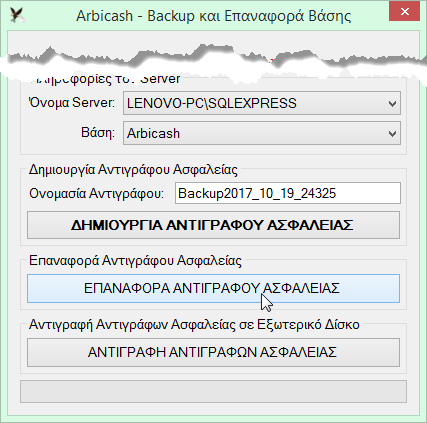The width and height of the screenshot is (427, 423).
Task: Click the Αντιγραφή Αντιγράφων σε Εξωτερικό Δίσκο title
Action: click(194, 324)
